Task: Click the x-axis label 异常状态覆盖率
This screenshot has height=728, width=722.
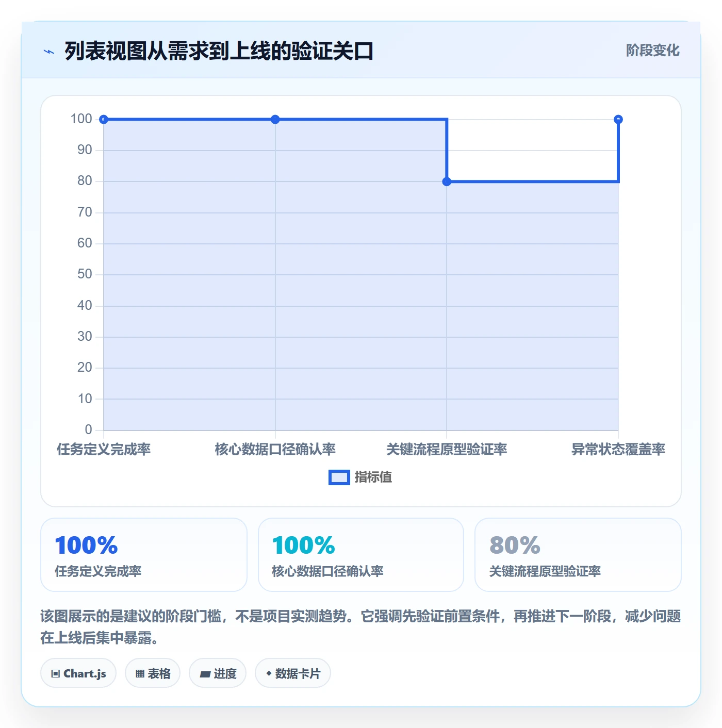Action: pyautogui.click(x=618, y=449)
